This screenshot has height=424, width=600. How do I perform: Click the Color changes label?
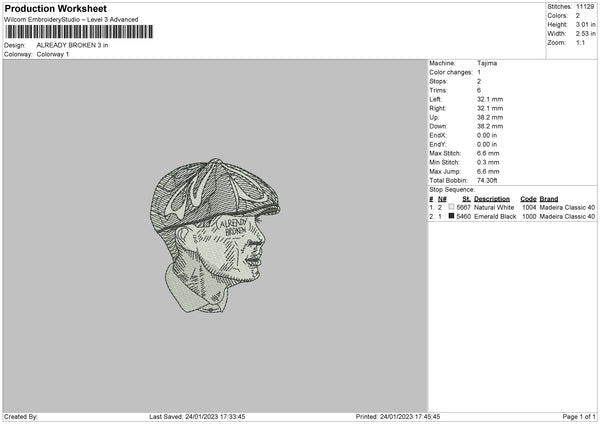pyautogui.click(x=451, y=72)
